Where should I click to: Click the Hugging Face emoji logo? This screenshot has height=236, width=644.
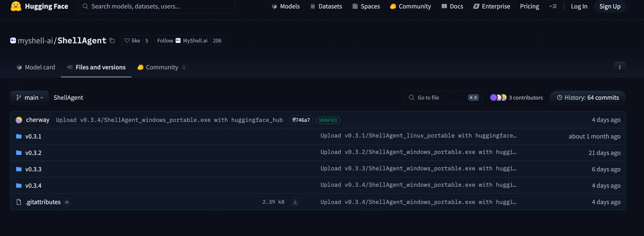[16, 6]
